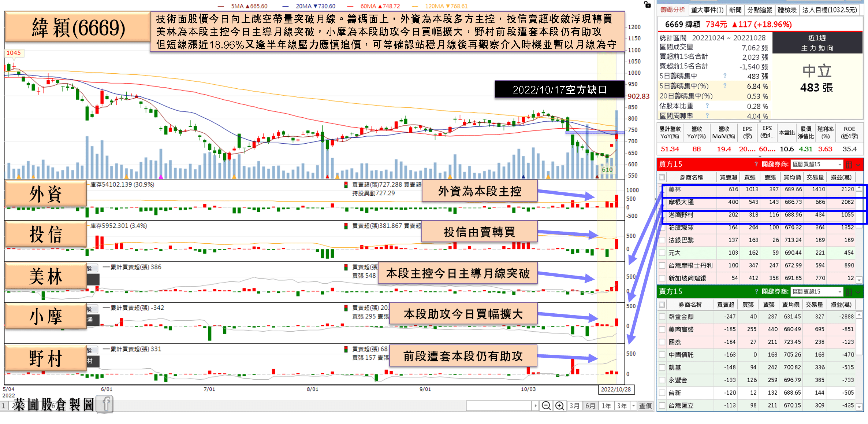Sort 買方15 table by 買賣超 column

pyautogui.click(x=728, y=178)
